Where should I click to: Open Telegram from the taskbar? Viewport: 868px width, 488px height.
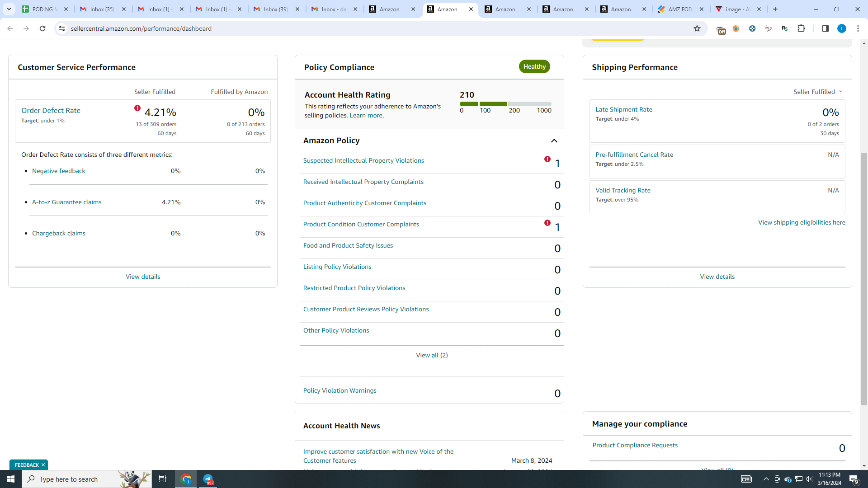[208, 479]
